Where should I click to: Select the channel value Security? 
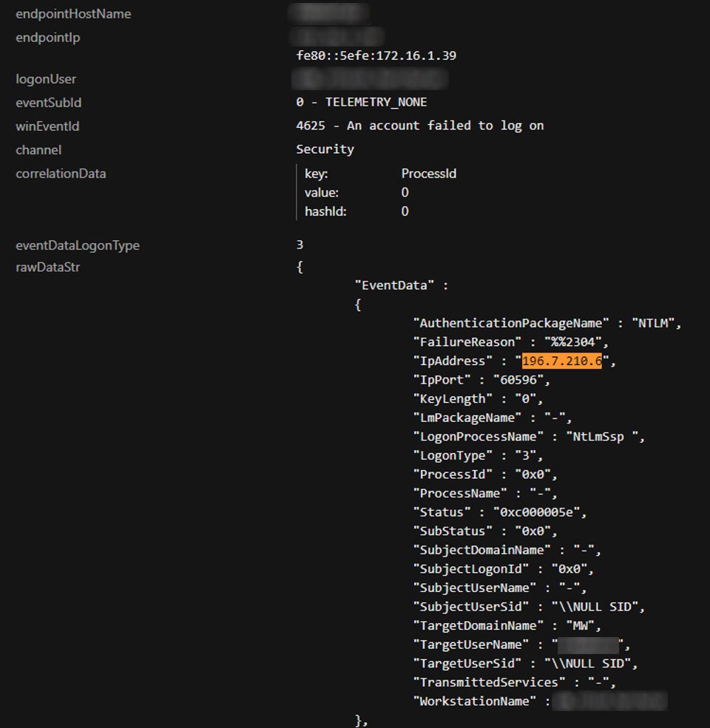coord(325,149)
